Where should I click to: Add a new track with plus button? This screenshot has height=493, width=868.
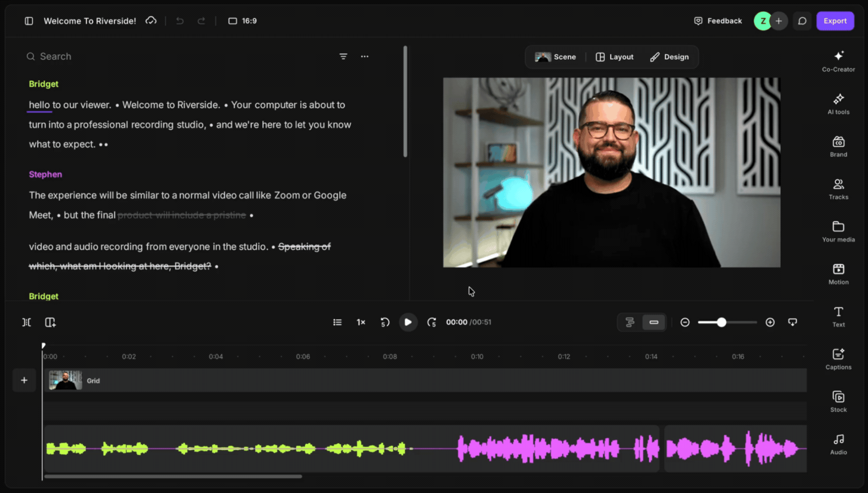point(24,380)
